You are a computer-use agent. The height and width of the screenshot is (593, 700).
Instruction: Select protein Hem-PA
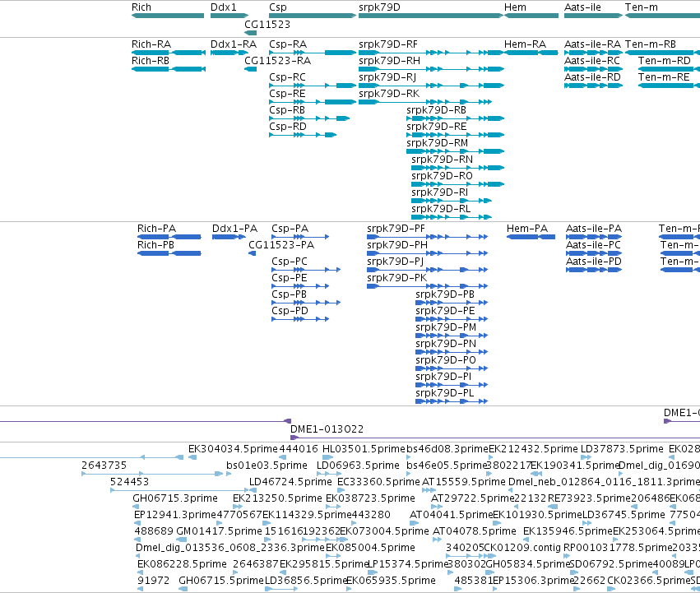click(x=526, y=229)
